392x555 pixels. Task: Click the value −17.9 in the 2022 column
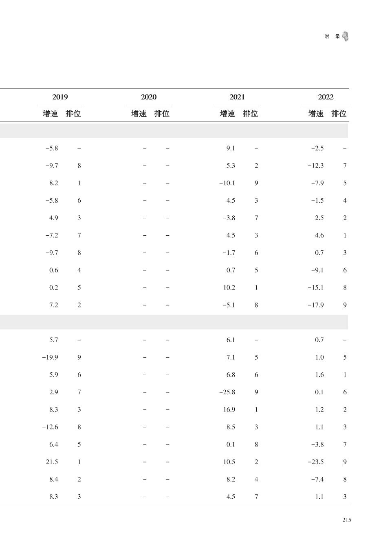pyautogui.click(x=316, y=305)
